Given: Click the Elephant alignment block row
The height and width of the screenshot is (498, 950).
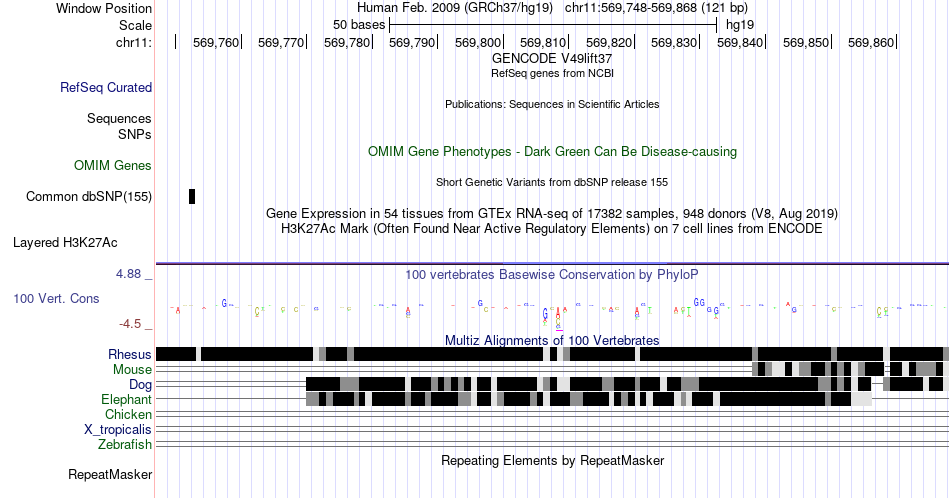Looking at the screenshot, I should point(589,399).
